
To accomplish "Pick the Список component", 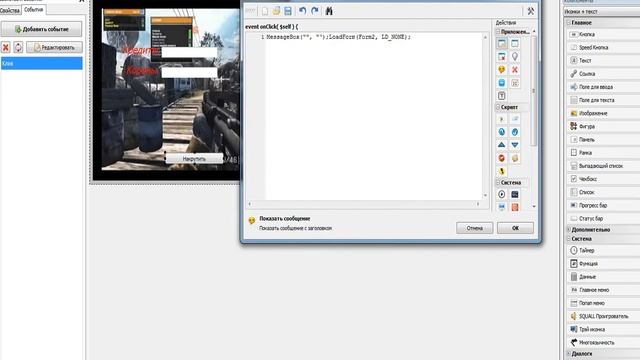I will pyautogui.click(x=602, y=192).
